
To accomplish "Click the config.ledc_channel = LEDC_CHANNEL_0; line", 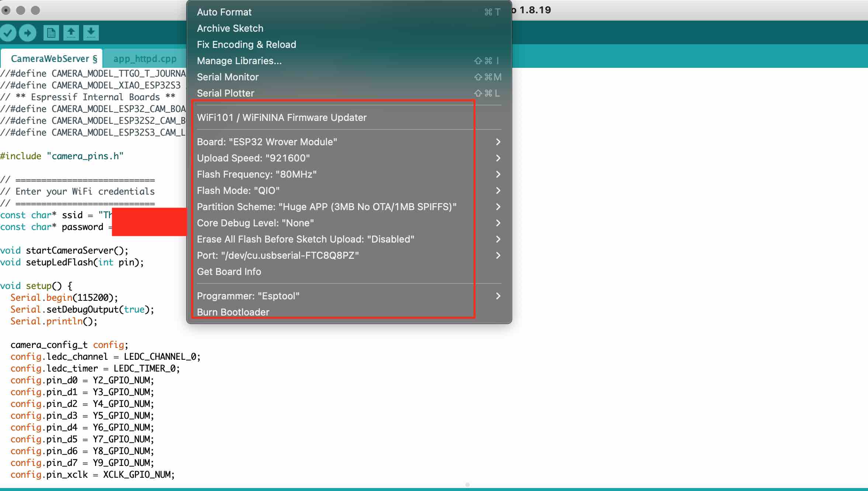I will pyautogui.click(x=105, y=356).
